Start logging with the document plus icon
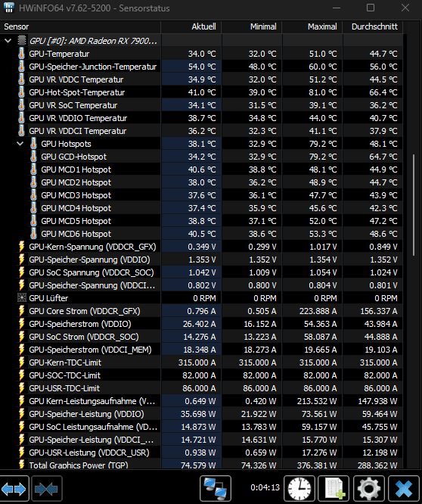 [334, 489]
